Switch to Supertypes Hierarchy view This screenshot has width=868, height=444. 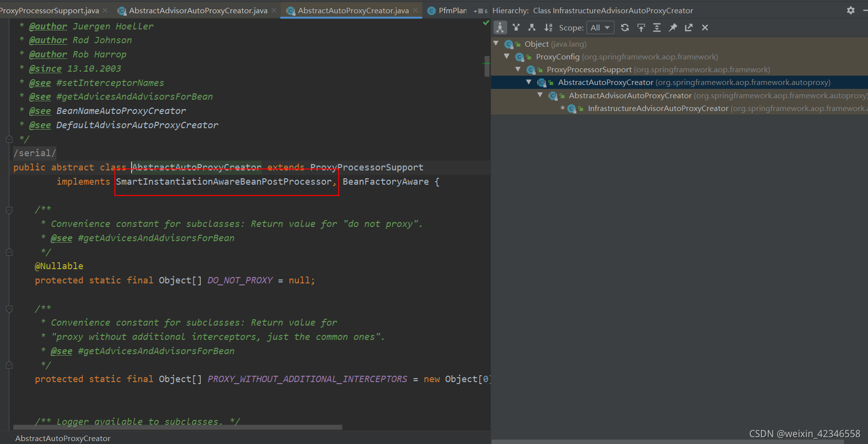pos(516,28)
